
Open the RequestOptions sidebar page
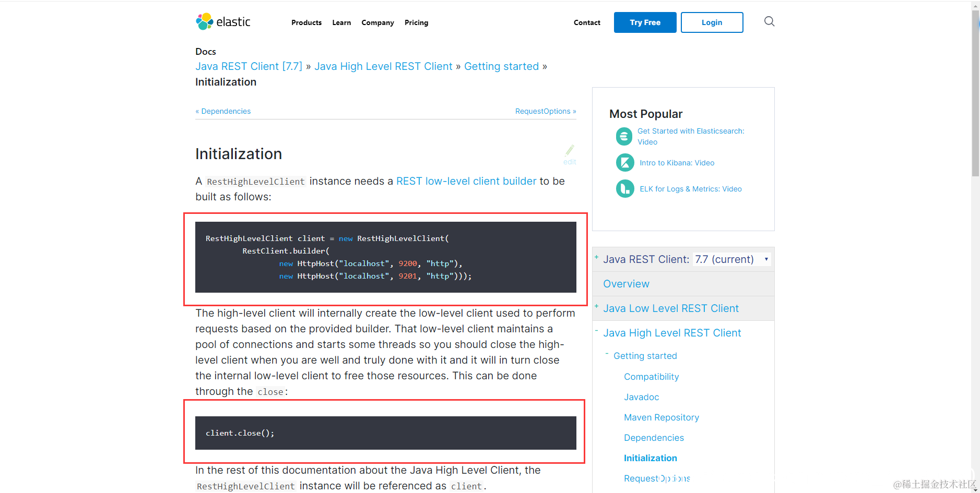tap(657, 478)
